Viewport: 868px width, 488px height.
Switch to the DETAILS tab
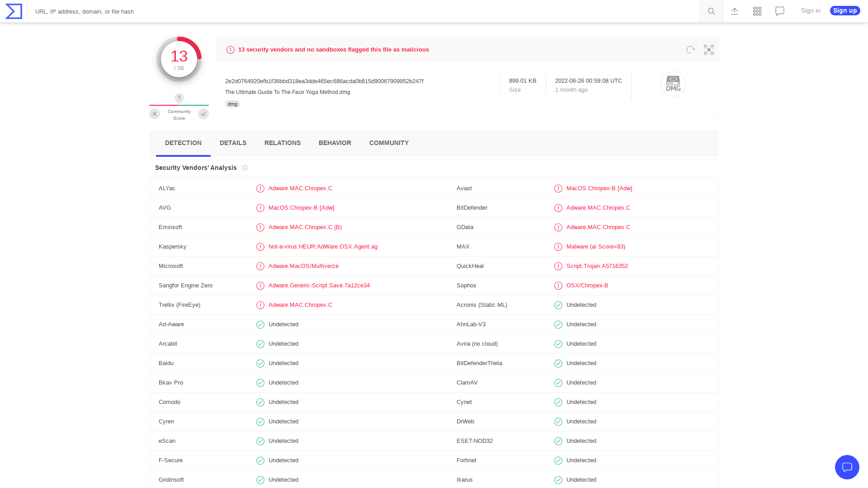(x=233, y=143)
